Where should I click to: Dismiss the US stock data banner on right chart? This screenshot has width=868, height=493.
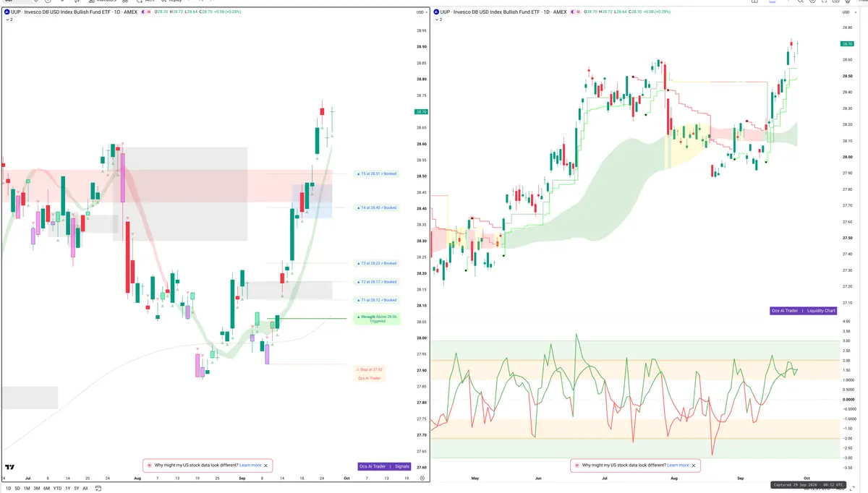[x=694, y=466]
